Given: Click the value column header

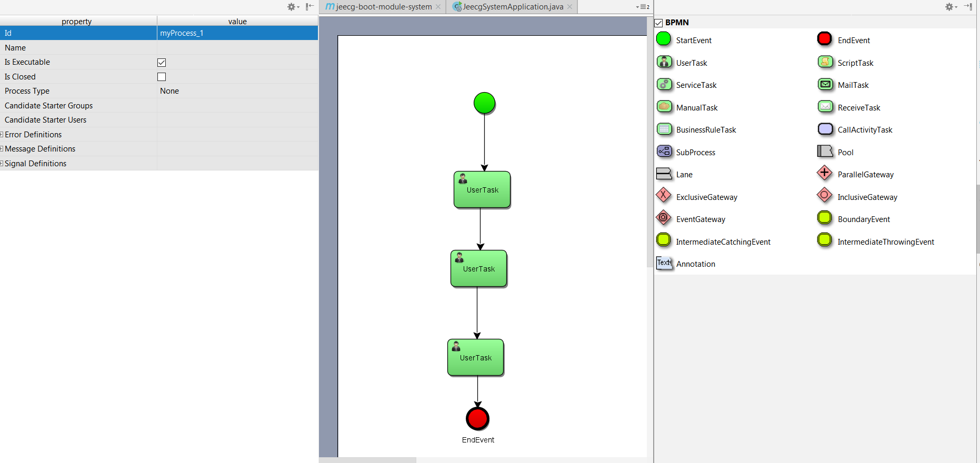Looking at the screenshot, I should point(237,21).
